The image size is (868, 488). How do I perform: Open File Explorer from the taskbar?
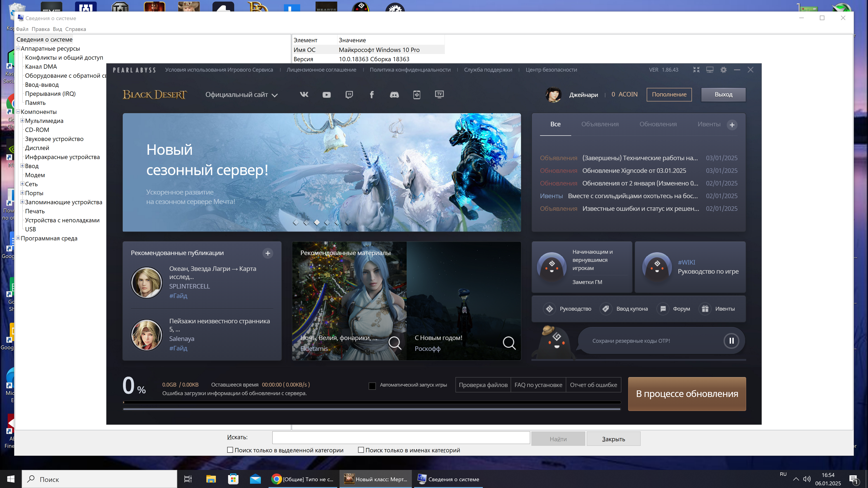pyautogui.click(x=211, y=479)
